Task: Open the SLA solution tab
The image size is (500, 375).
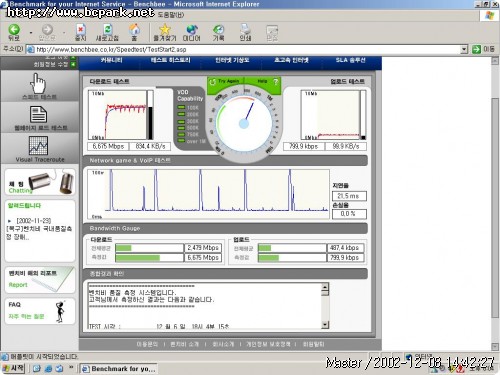Action: (350, 60)
